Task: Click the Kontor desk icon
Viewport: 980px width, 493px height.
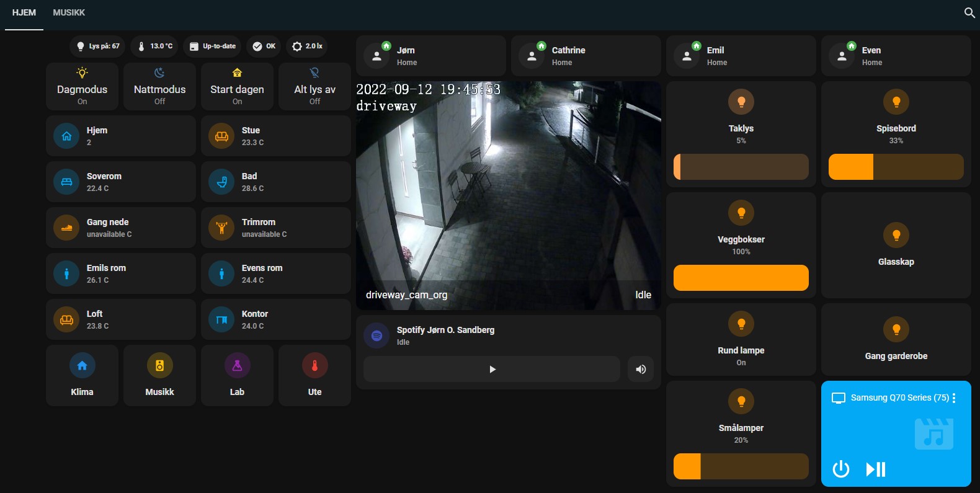Action: click(221, 319)
